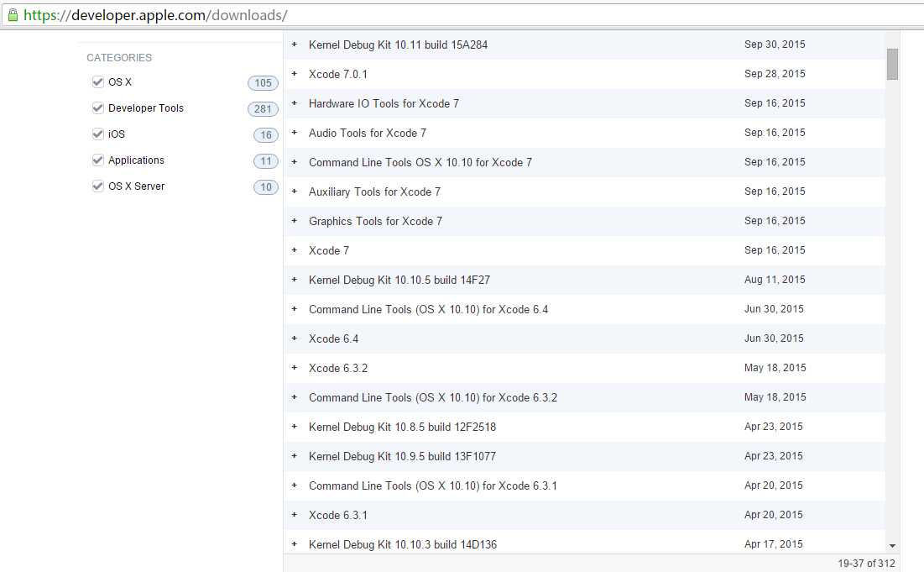Expand the Xcode 6.3.2 row
This screenshot has width=924, height=572.
pyautogui.click(x=294, y=368)
